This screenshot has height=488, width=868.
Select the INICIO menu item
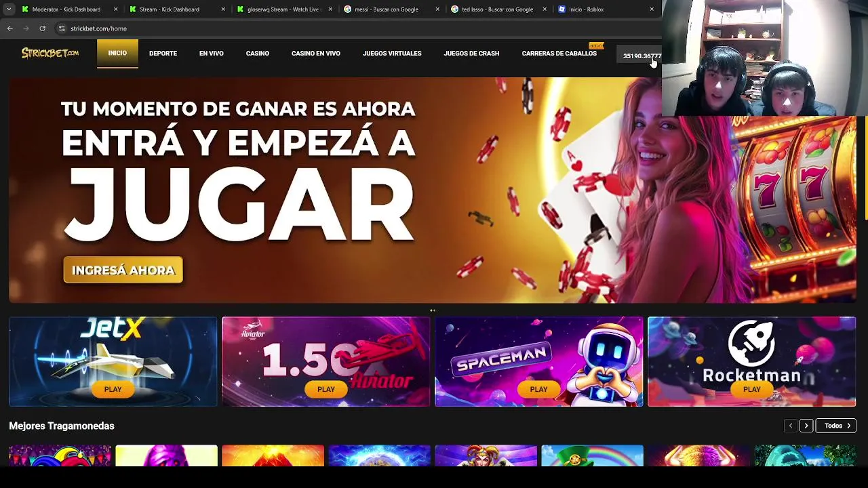117,53
